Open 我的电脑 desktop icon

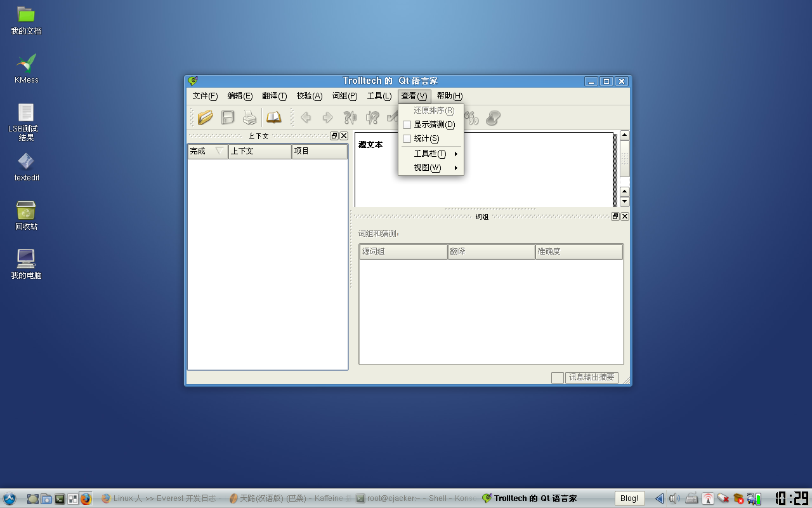click(26, 264)
